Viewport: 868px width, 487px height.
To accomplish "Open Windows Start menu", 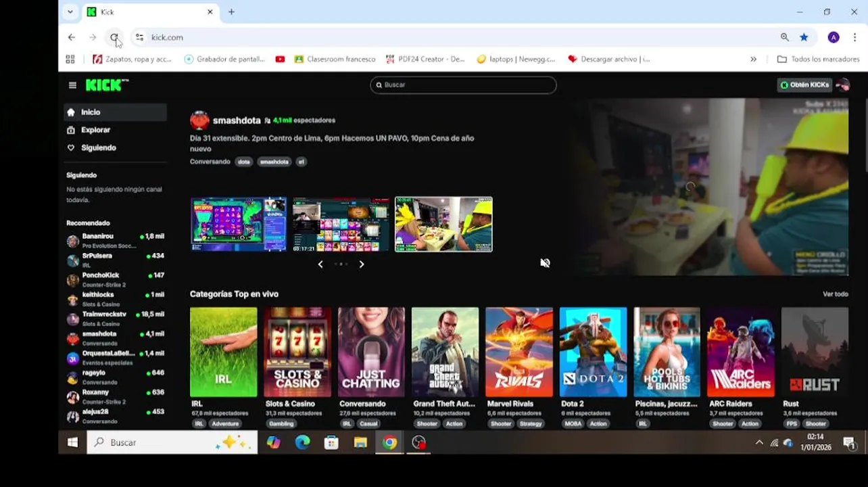I will coord(72,442).
